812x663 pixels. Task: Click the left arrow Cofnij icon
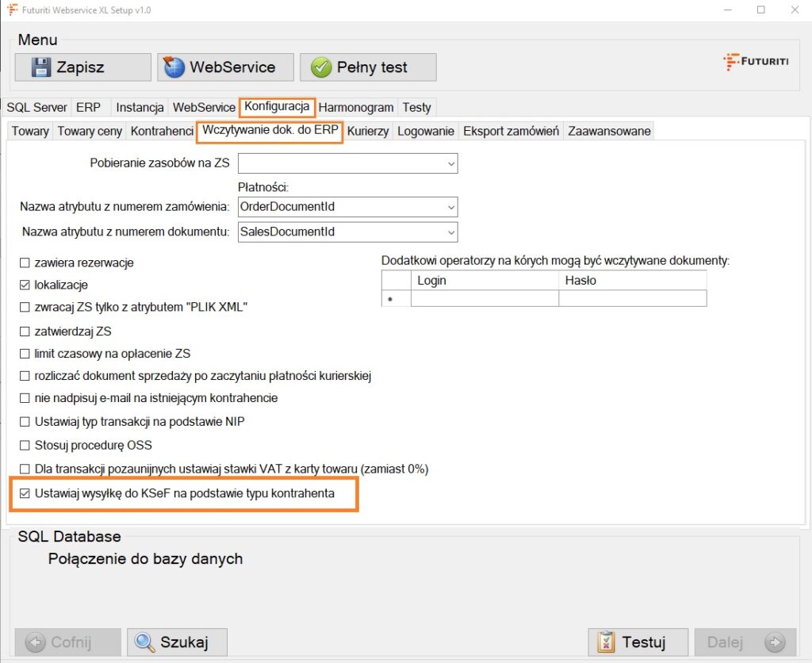35,642
